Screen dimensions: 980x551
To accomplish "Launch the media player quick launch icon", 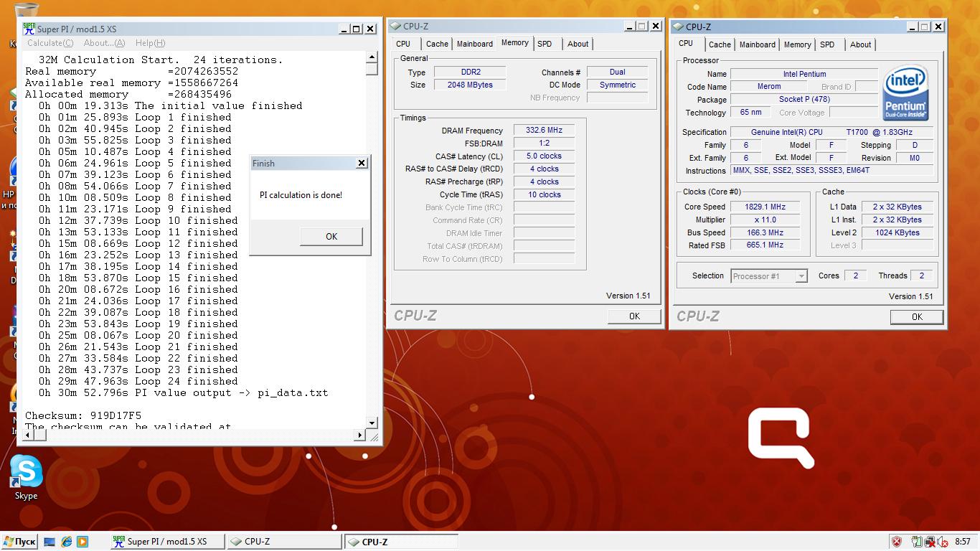I will pyautogui.click(x=82, y=542).
